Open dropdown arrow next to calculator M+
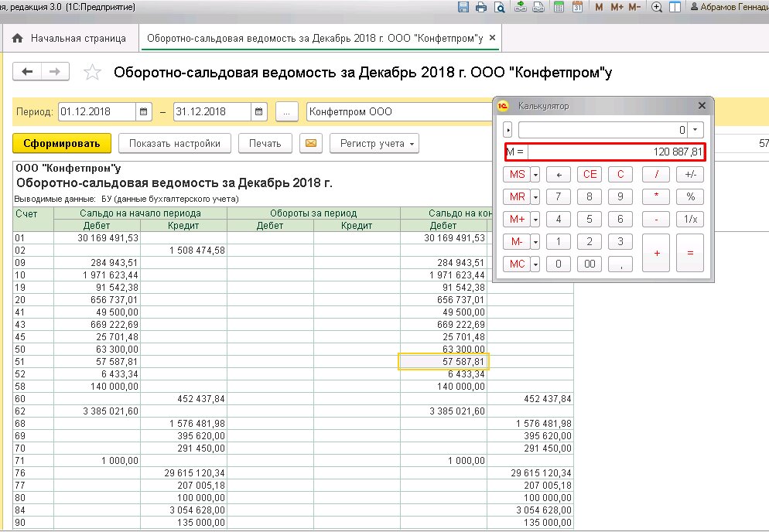 point(535,219)
